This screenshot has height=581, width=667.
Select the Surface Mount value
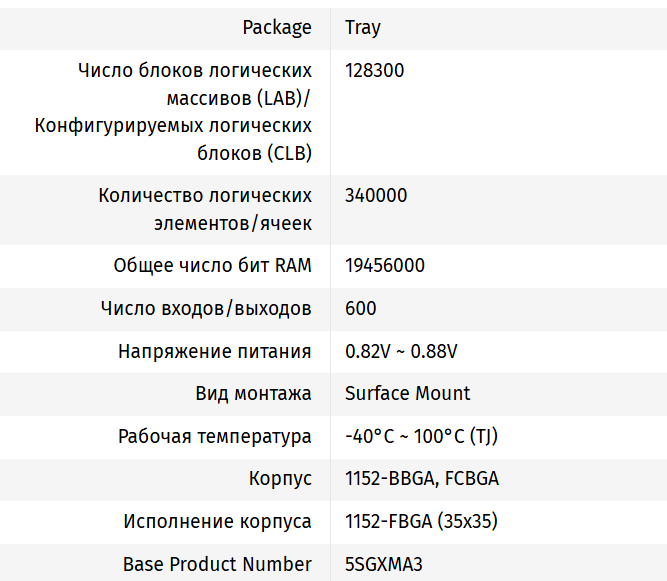pos(407,394)
